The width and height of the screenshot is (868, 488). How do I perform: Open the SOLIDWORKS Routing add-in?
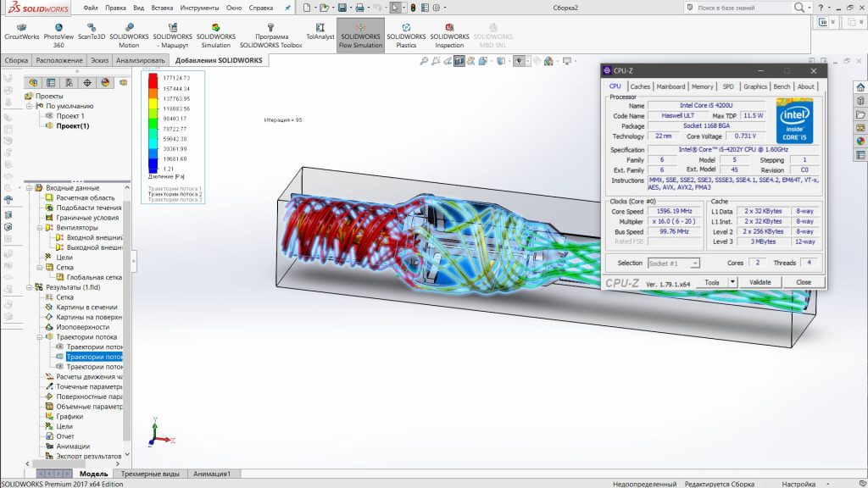pos(173,36)
